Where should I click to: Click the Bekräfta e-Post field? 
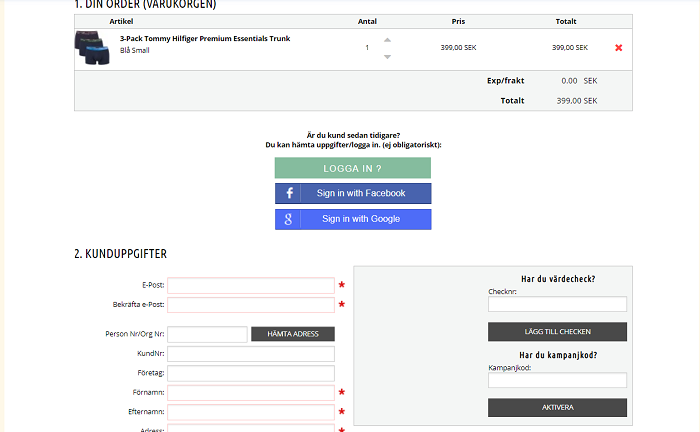tap(250, 304)
